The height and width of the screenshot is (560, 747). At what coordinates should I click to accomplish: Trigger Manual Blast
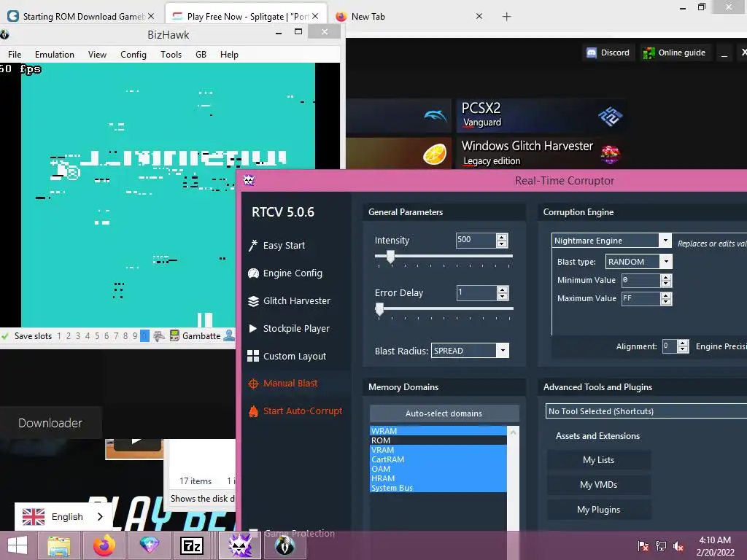click(282, 384)
